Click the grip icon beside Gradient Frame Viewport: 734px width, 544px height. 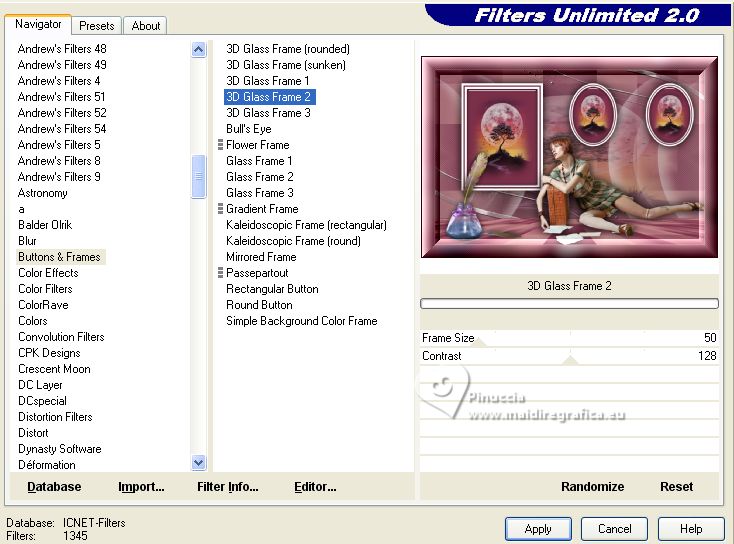220,209
